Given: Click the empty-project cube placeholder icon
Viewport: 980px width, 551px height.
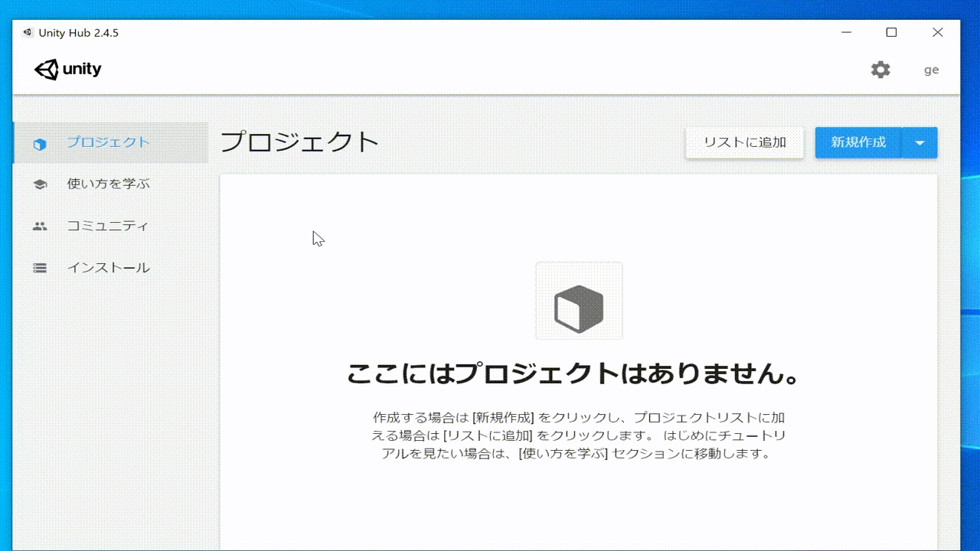Looking at the screenshot, I should 579,301.
